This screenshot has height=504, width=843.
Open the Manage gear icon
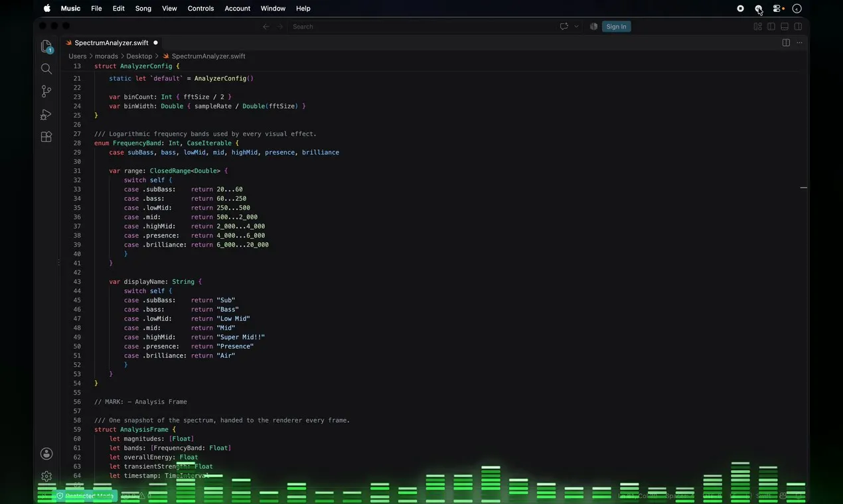point(46,476)
